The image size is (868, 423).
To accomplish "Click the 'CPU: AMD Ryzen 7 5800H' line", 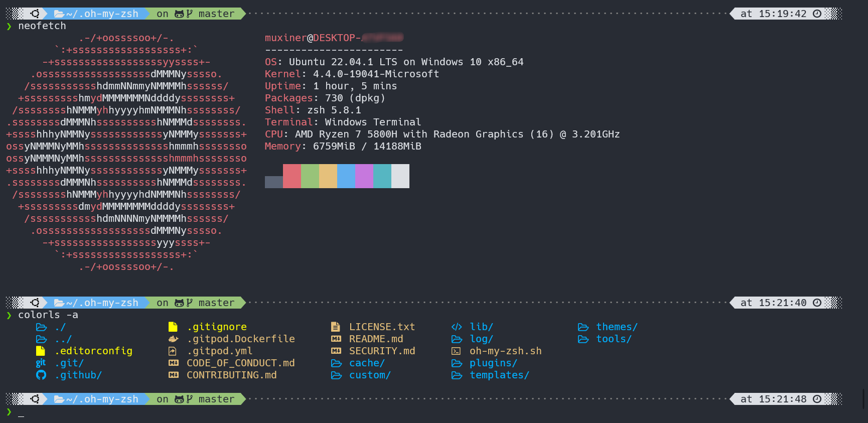I will coord(443,134).
